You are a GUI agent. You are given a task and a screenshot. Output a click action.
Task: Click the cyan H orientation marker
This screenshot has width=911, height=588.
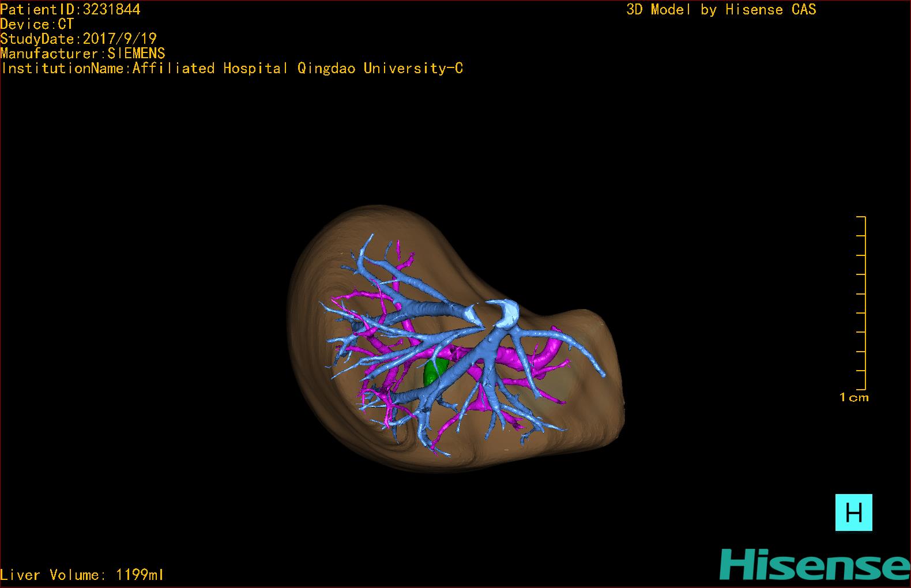[x=853, y=512]
